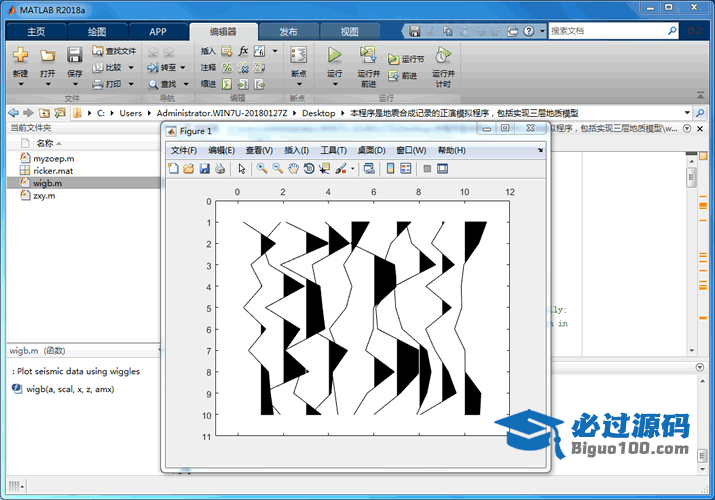Screen dimensions: 715x500
Task: Click Open File icon in Figure toolbar
Action: click(x=188, y=169)
